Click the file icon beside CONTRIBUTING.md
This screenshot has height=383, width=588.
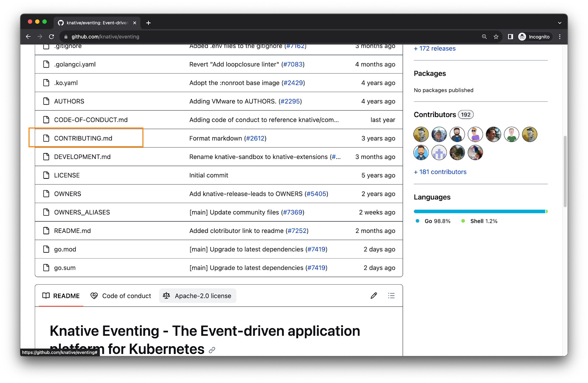pos(46,138)
